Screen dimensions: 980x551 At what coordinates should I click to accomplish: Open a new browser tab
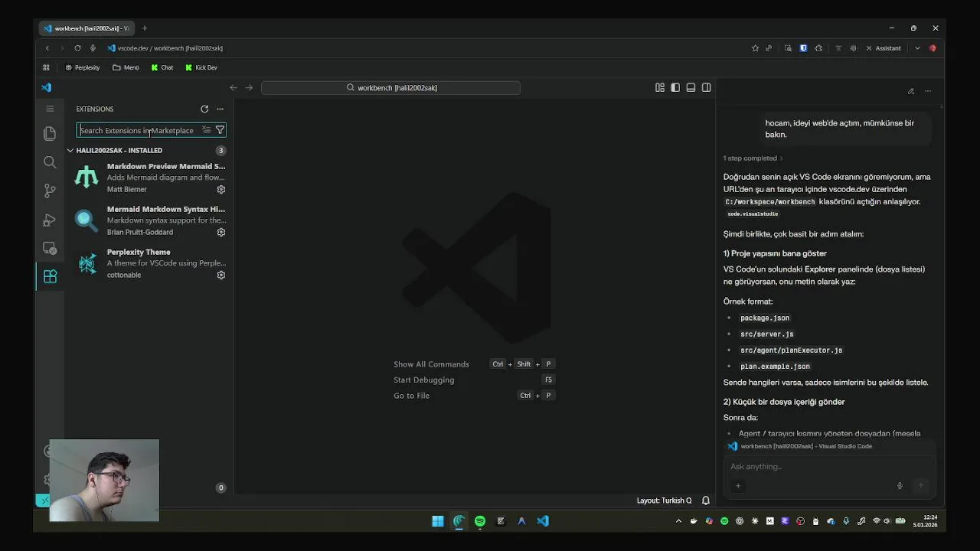coord(144,28)
